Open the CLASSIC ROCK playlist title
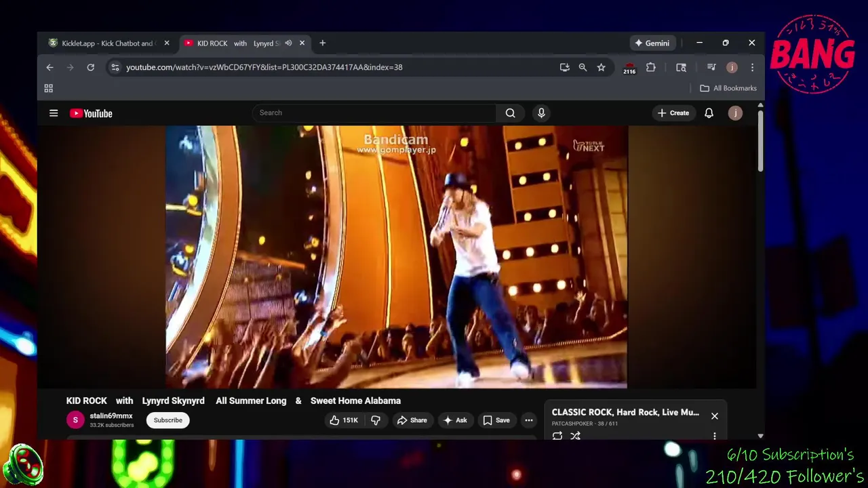The width and height of the screenshot is (868, 488). pyautogui.click(x=625, y=412)
